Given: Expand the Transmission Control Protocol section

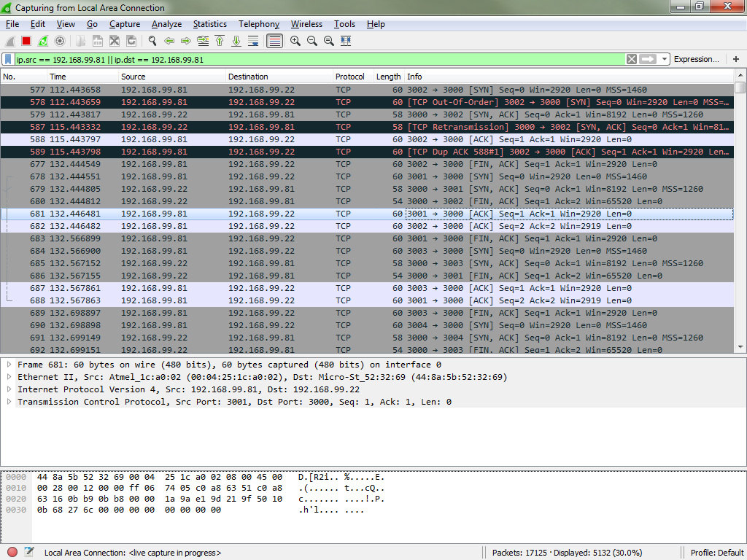Looking at the screenshot, I should tap(9, 402).
